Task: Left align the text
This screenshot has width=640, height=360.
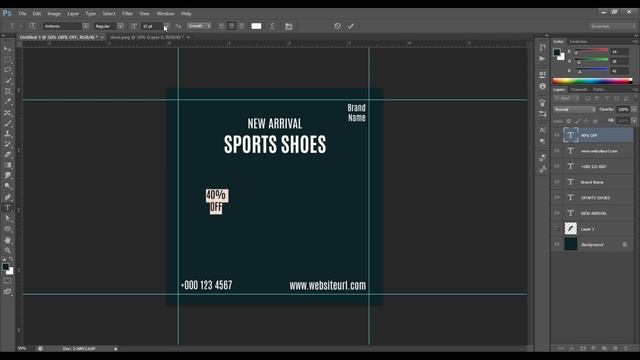Action: tap(221, 26)
